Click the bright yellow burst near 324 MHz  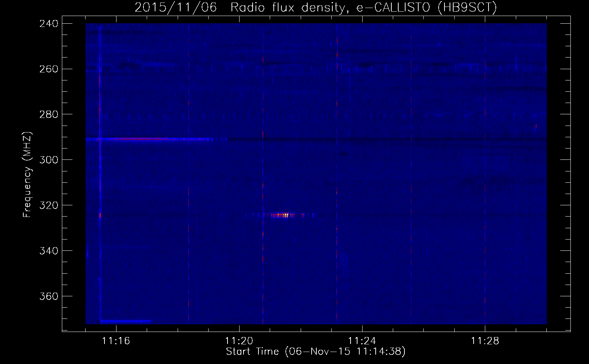pos(283,215)
